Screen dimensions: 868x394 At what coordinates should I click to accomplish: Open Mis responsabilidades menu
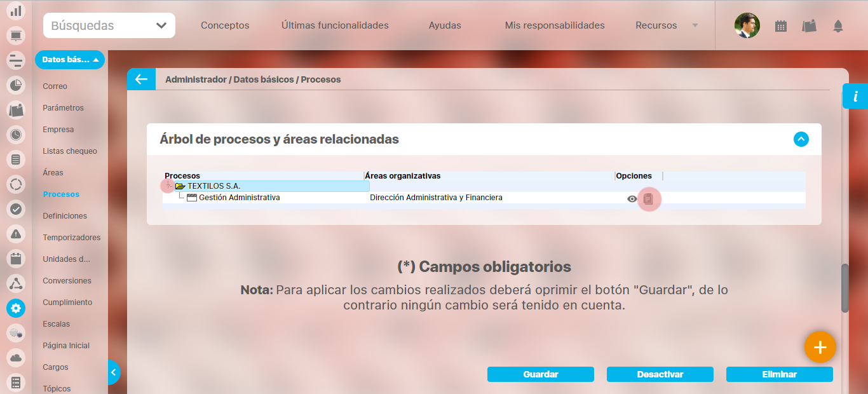click(555, 25)
